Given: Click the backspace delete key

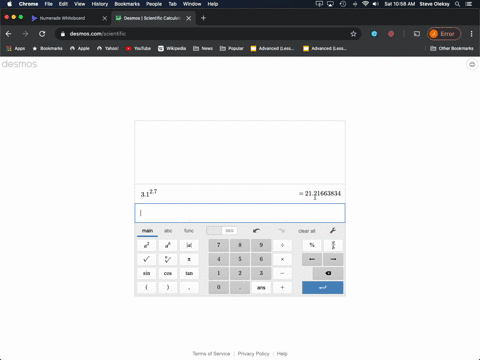Looking at the screenshot, I should coord(328,273).
